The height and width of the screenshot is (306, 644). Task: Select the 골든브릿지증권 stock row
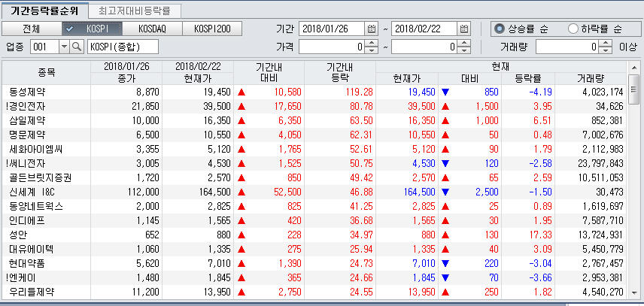(315, 177)
